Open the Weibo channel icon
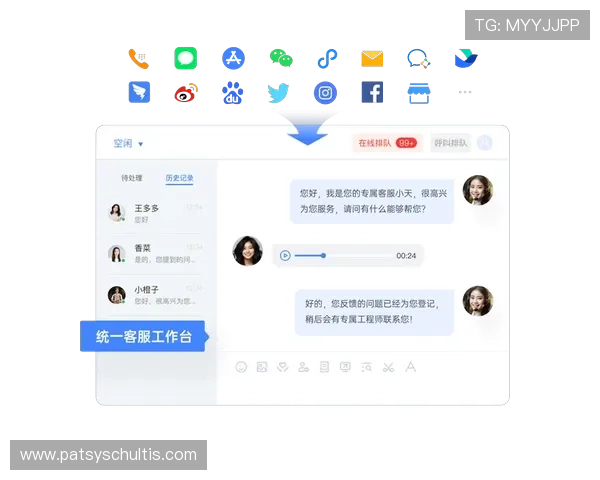The height and width of the screenshot is (480, 600). (186, 93)
